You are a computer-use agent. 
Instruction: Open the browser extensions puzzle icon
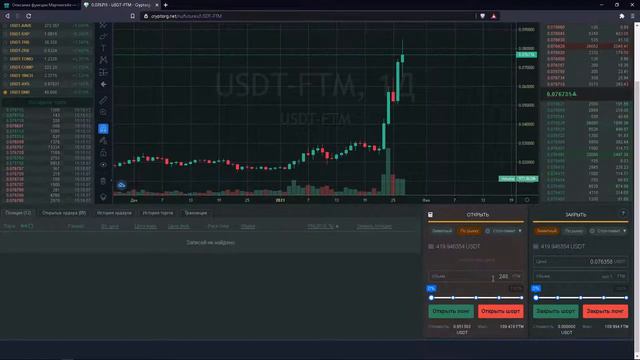tap(622, 16)
